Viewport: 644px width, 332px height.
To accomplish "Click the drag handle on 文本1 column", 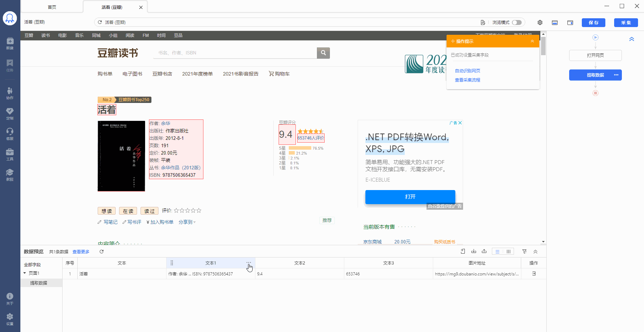I will (x=172, y=263).
